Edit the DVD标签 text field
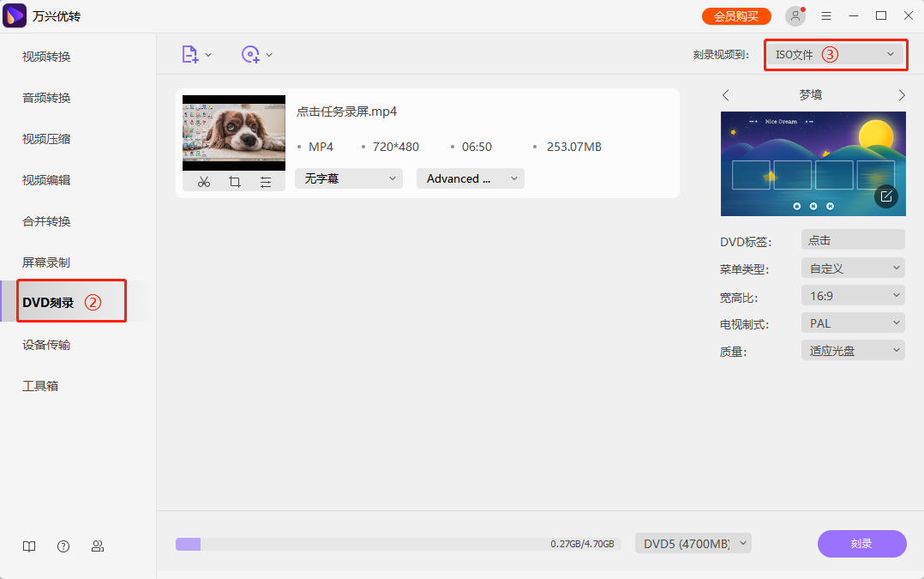Screen dimensions: 924x579 (x=852, y=239)
